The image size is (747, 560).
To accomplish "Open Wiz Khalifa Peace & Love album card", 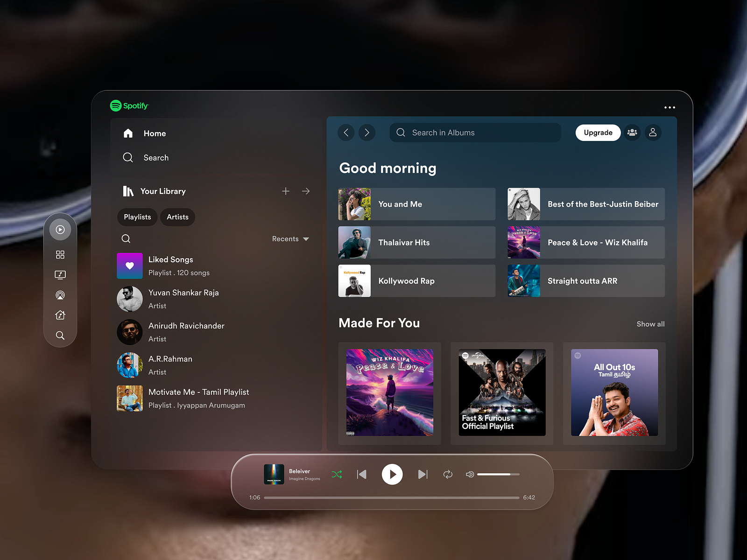I will point(390,393).
